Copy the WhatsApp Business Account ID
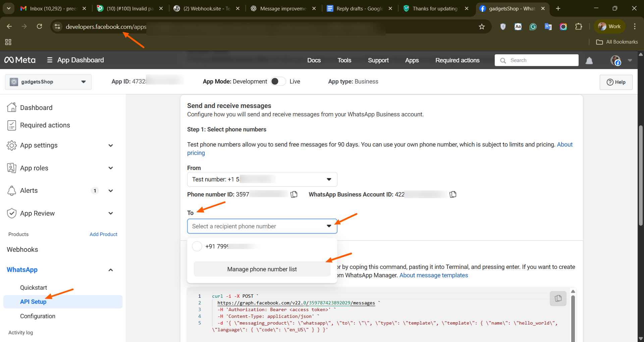 pyautogui.click(x=453, y=194)
